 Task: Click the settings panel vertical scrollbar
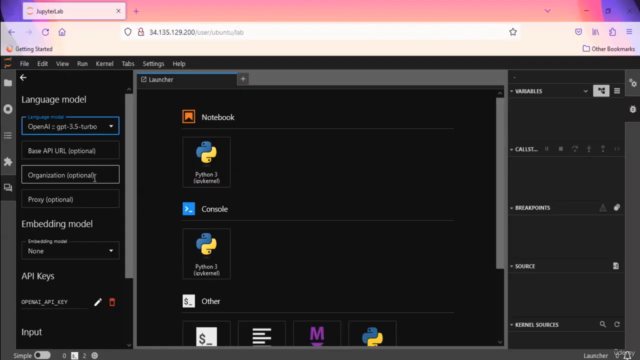coord(129,186)
